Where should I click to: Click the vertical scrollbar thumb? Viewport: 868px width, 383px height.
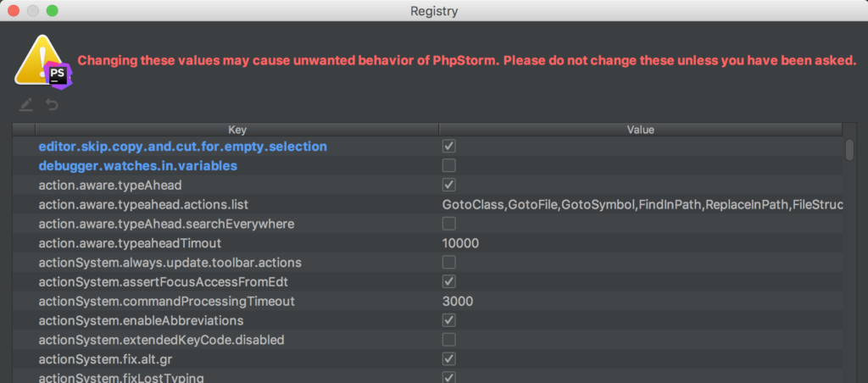click(849, 150)
